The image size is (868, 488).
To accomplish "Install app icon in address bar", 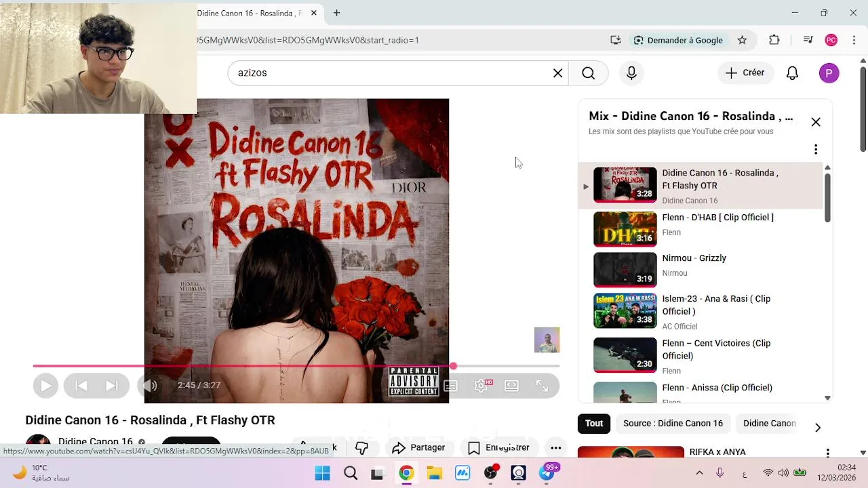I will point(616,40).
